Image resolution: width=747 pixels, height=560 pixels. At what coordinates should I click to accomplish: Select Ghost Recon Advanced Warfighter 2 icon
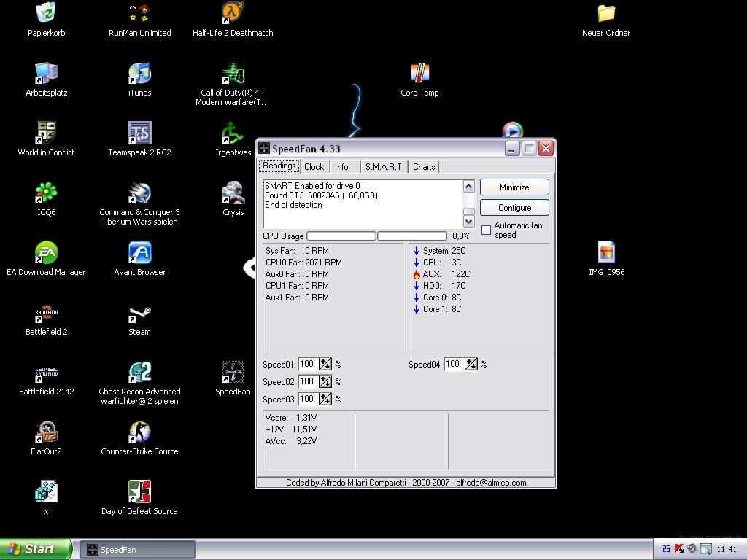139,373
